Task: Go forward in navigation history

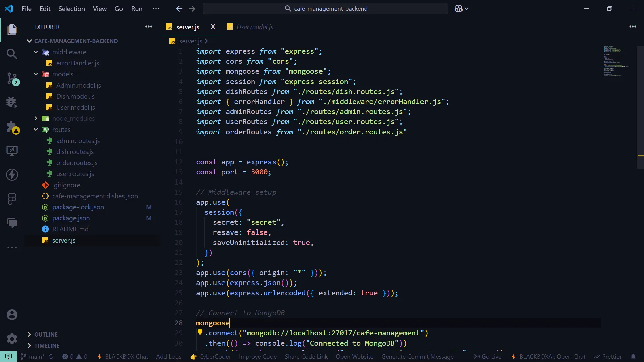Action: tap(192, 9)
